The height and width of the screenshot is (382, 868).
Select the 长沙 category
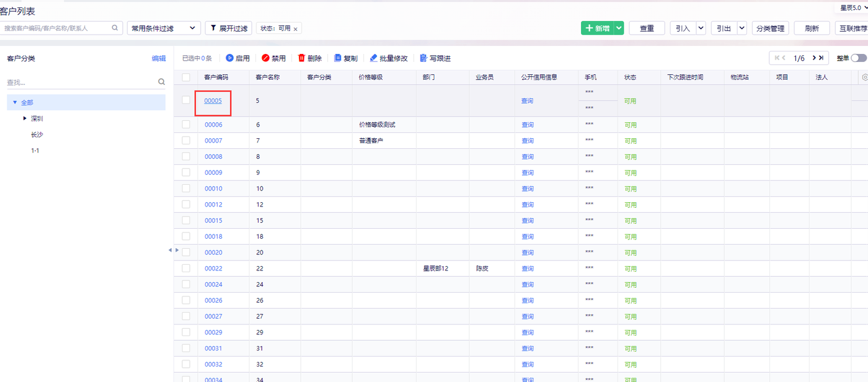click(x=37, y=135)
